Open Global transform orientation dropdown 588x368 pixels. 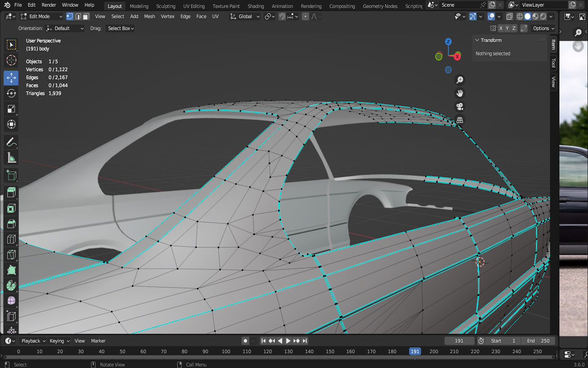245,16
